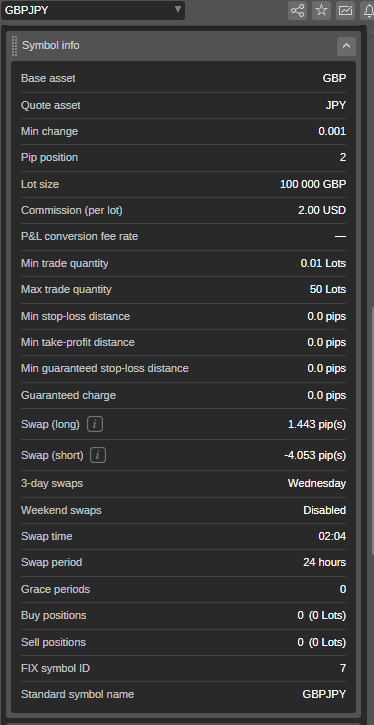Viewport: 374px width, 725px height.
Task: Open new chart icon
Action: tap(345, 10)
